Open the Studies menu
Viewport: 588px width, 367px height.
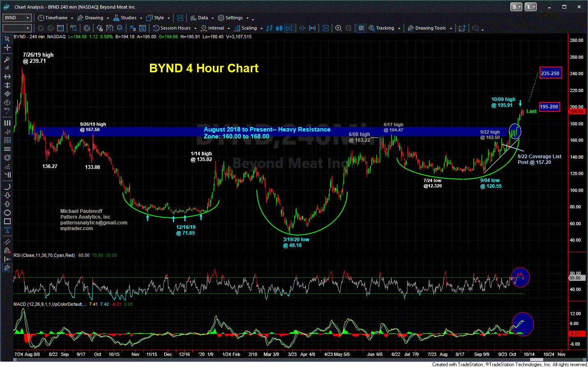coord(128,18)
